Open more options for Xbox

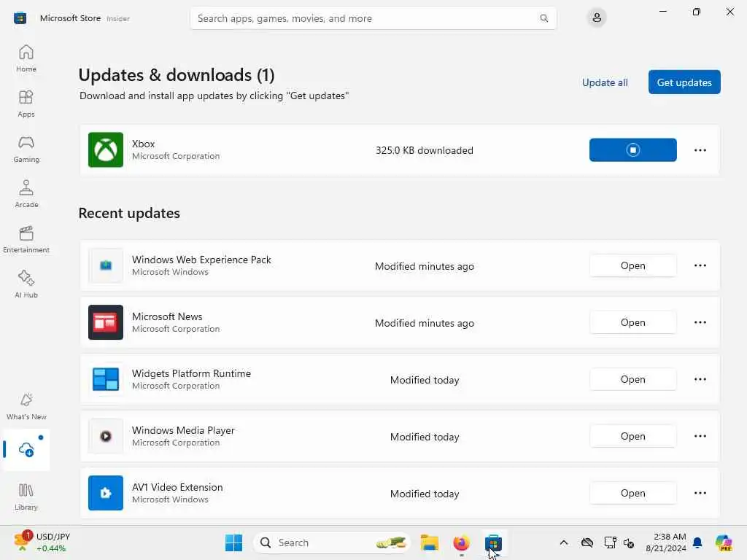700,150
